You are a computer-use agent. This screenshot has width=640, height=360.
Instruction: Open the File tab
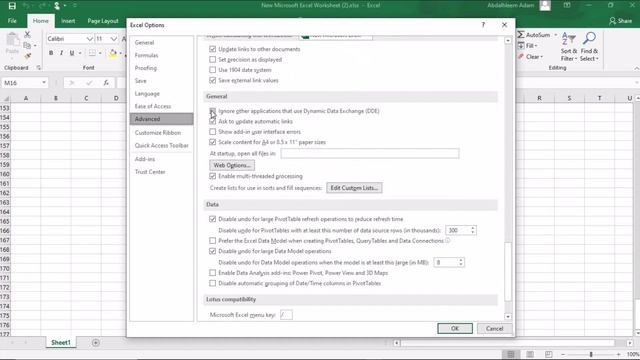click(x=12, y=21)
